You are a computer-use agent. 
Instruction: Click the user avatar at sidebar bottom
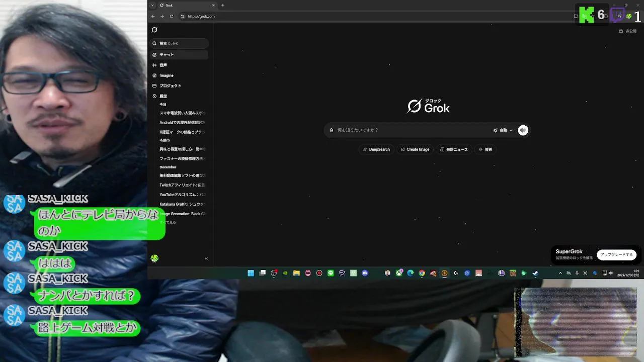tap(154, 258)
